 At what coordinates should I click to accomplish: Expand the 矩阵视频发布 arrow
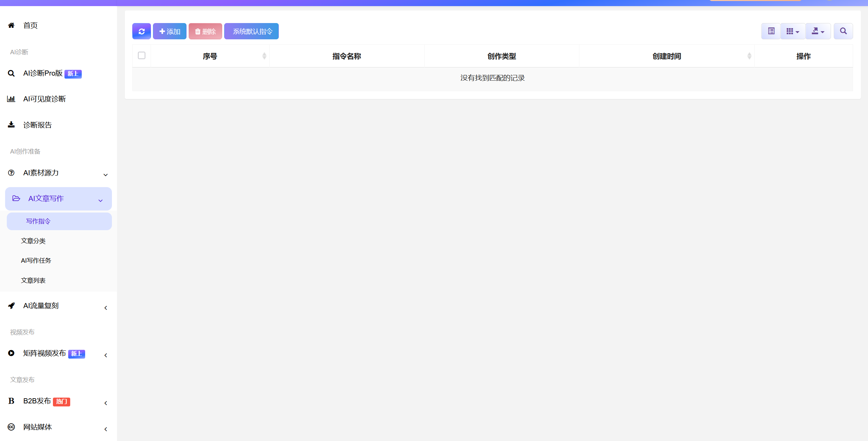click(x=106, y=355)
